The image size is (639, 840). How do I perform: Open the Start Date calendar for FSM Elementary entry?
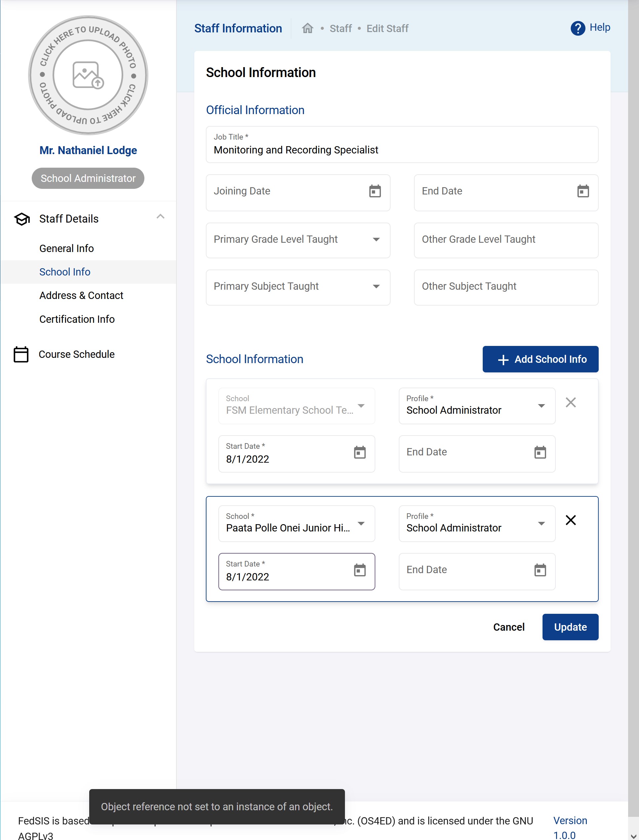(x=360, y=453)
